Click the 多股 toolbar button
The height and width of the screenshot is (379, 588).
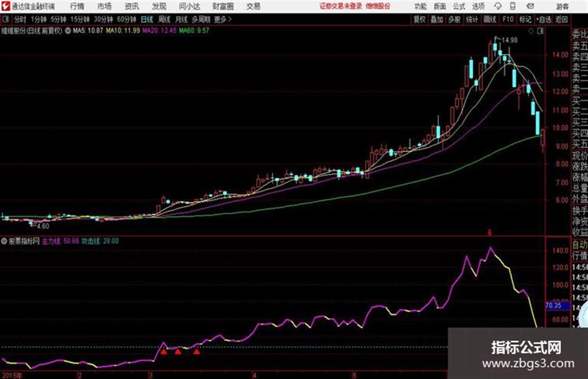click(454, 19)
